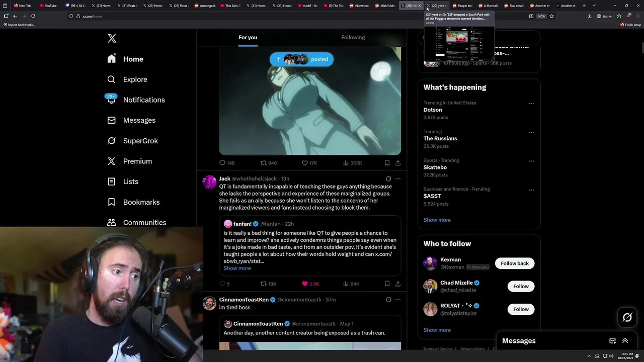Screen dimensions: 644x362
Task: Click Sign in button in browser toolbar
Action: coord(604,16)
